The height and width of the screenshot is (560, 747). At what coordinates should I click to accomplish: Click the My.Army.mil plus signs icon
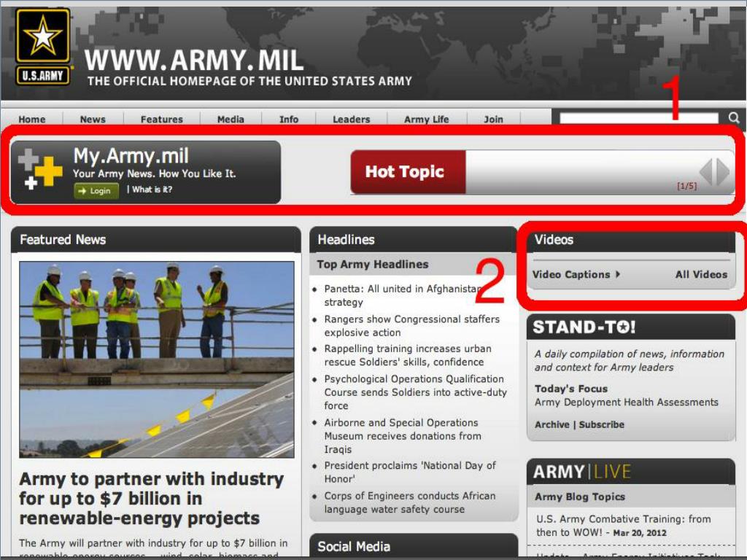[40, 169]
